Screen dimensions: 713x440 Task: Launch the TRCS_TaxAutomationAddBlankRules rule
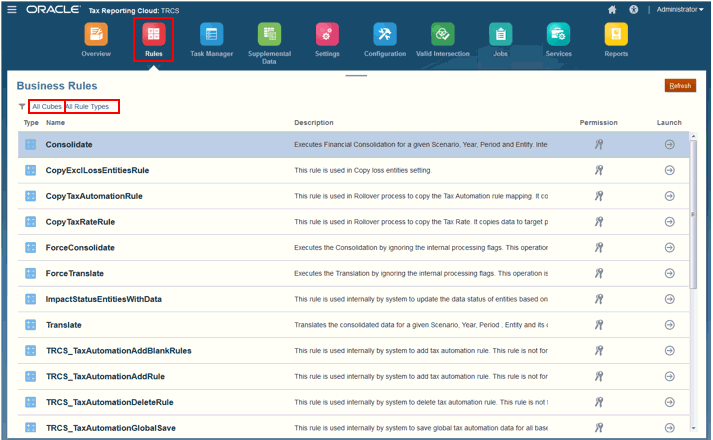(669, 350)
